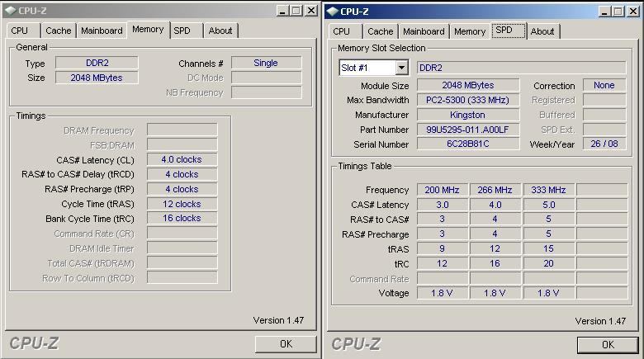The width and height of the screenshot is (644, 359).
Task: Click Version 1.47 text in right window
Action: [x=600, y=321]
